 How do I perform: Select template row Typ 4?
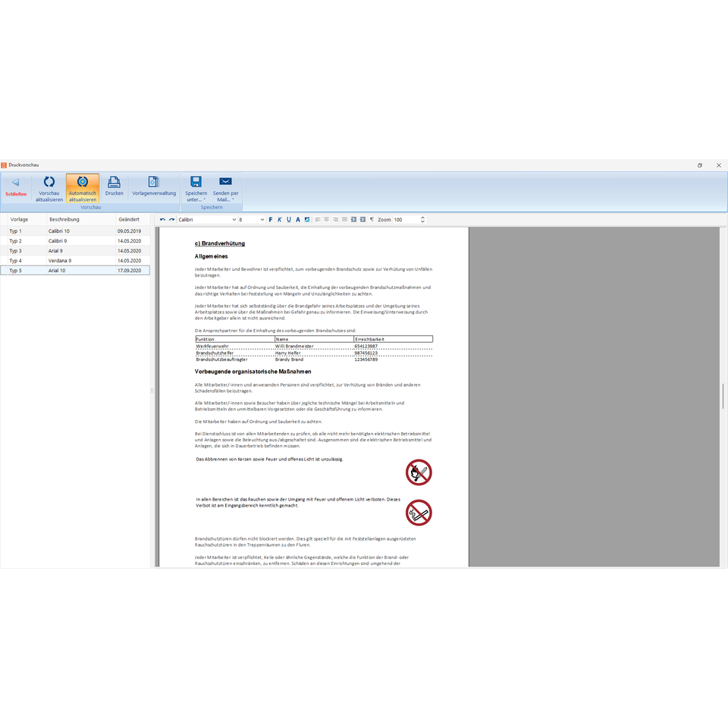coord(75,260)
